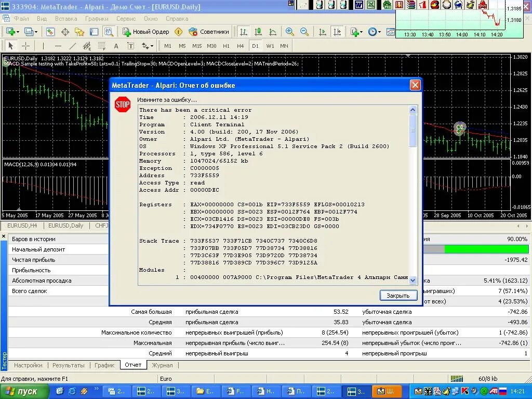Select the Vertical Line drawing tool
The image size is (532, 399).
43,46
